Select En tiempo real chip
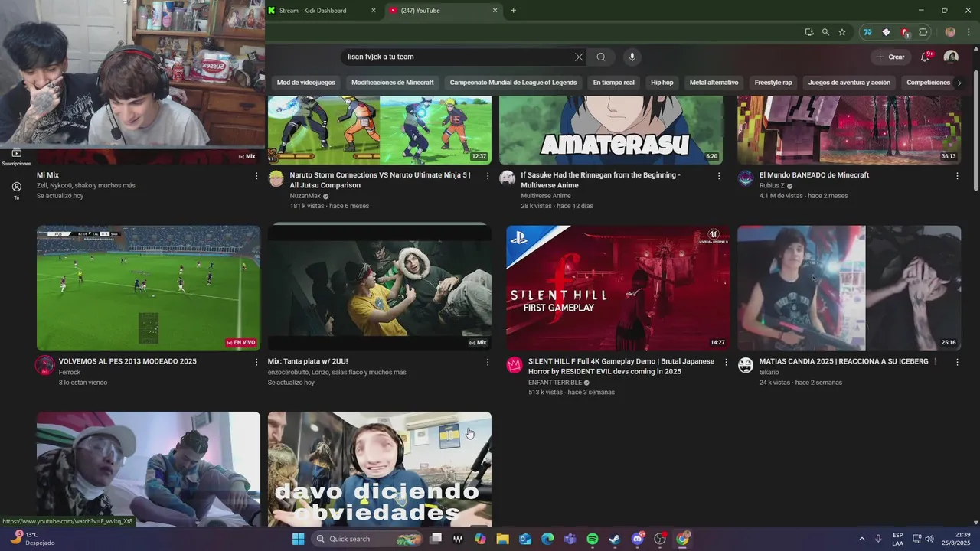The height and width of the screenshot is (551, 980). [x=613, y=83]
